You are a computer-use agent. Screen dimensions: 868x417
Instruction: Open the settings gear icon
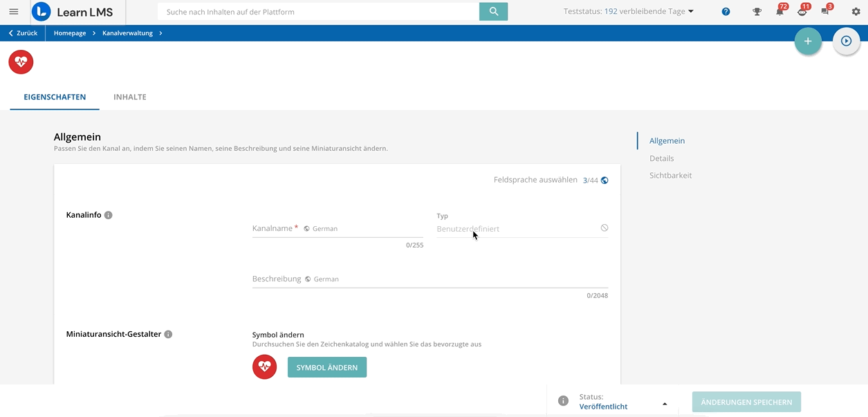click(856, 12)
